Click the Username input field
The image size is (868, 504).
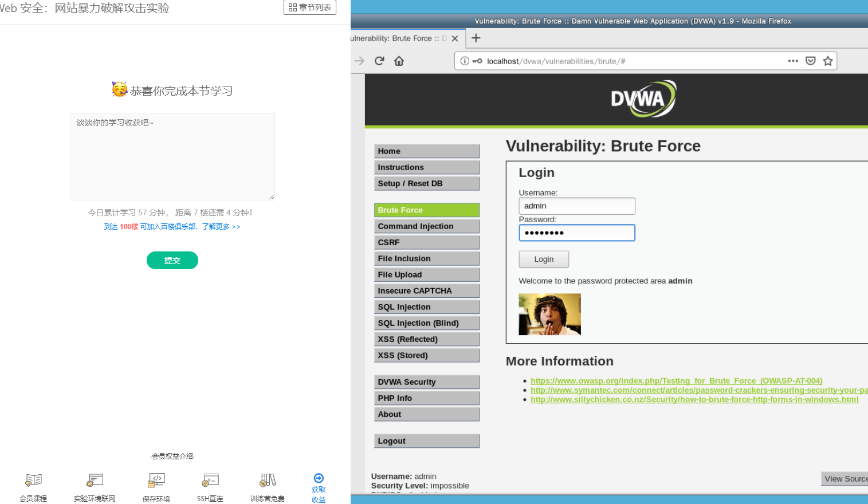pyautogui.click(x=577, y=206)
